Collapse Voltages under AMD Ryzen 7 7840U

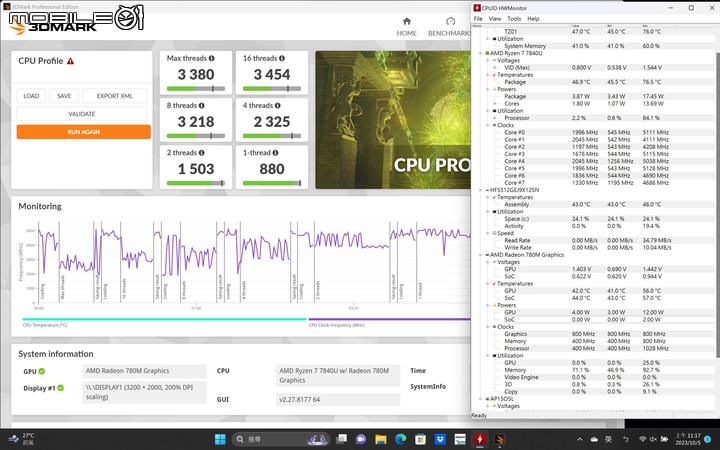(x=488, y=61)
